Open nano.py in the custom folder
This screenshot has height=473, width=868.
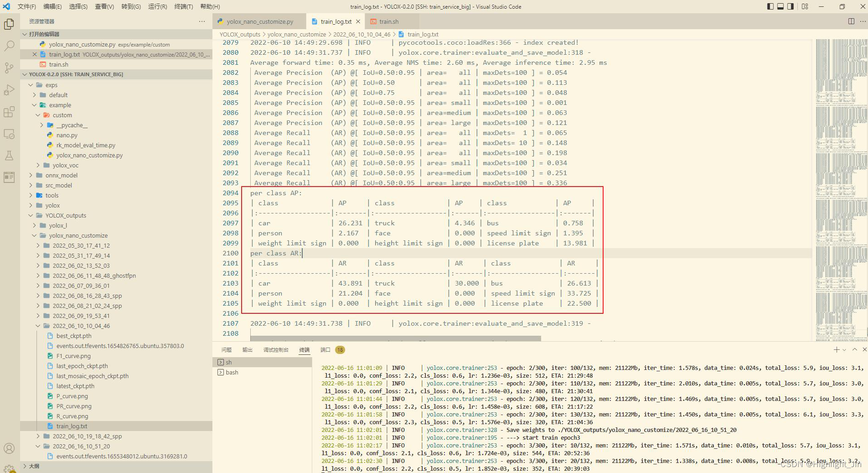coord(67,135)
